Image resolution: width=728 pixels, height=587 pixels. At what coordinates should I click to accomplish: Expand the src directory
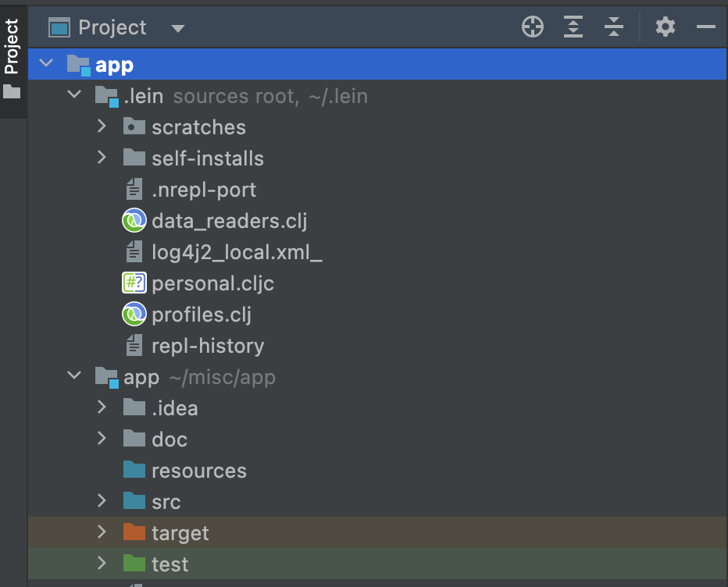(101, 501)
